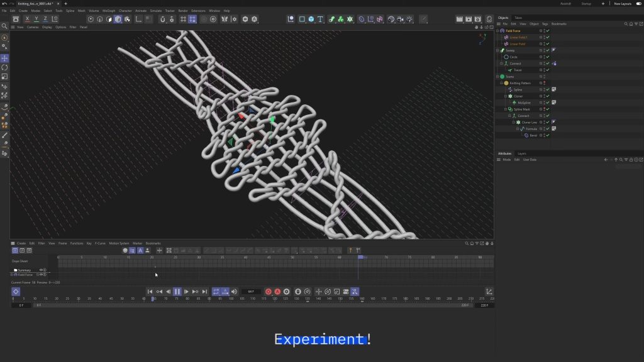
Task: Select the Rotate tool in left toolbar
Action: (x=4, y=67)
